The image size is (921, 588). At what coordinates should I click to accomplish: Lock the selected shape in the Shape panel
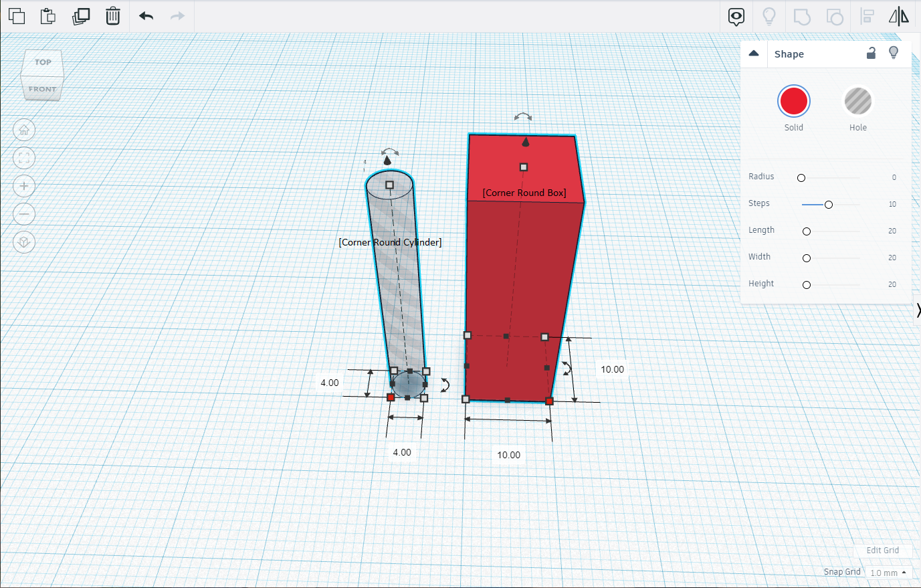tap(871, 53)
